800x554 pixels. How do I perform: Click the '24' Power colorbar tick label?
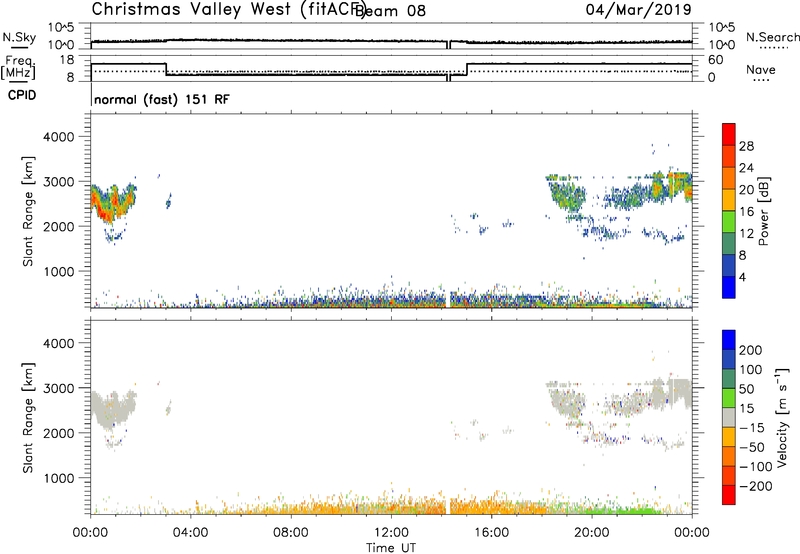pyautogui.click(x=746, y=168)
